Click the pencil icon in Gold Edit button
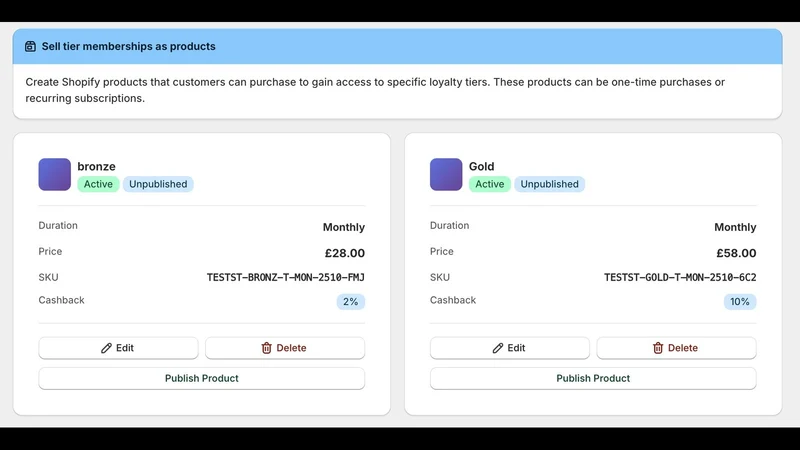 click(x=498, y=348)
